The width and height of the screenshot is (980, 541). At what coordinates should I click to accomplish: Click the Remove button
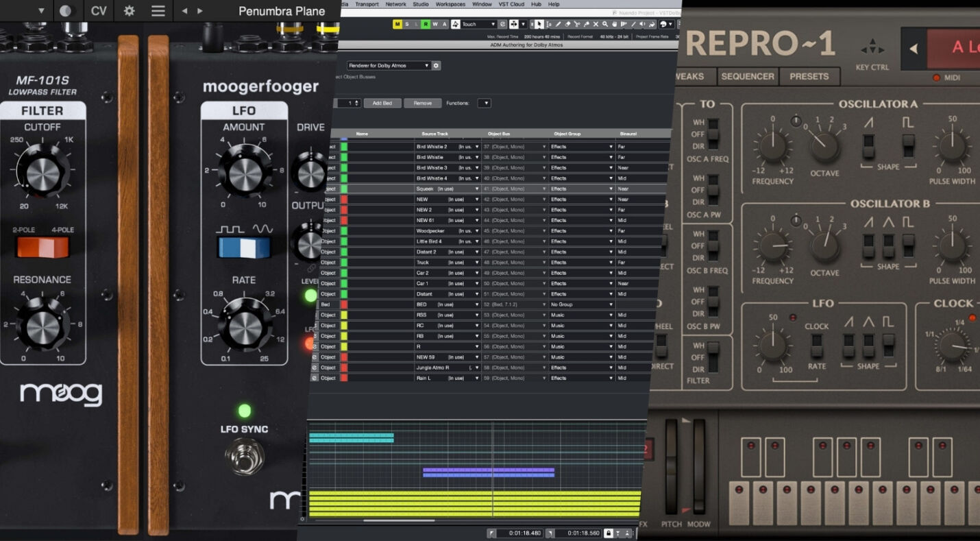423,103
